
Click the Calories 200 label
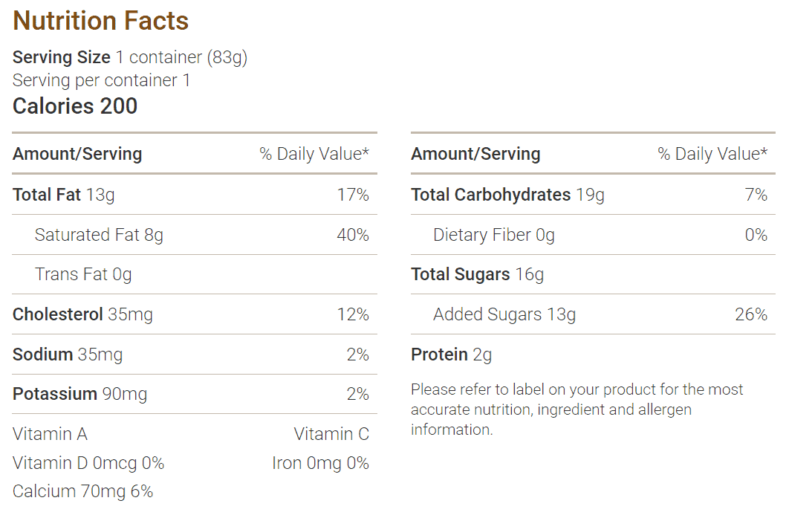tap(75, 106)
